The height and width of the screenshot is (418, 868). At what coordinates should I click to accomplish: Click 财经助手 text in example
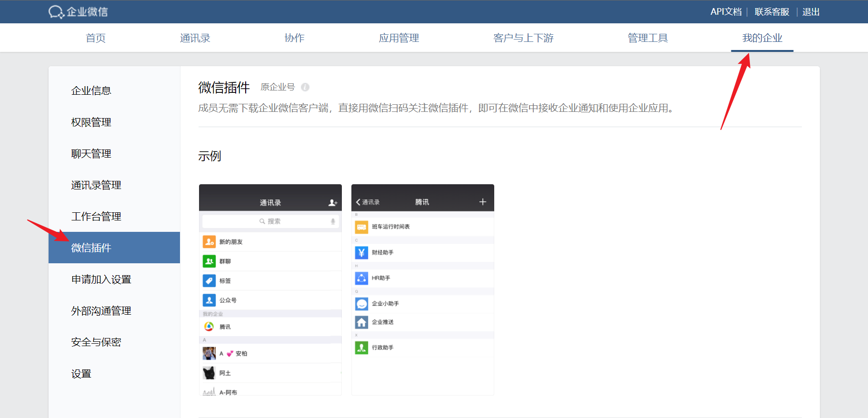pyautogui.click(x=383, y=253)
